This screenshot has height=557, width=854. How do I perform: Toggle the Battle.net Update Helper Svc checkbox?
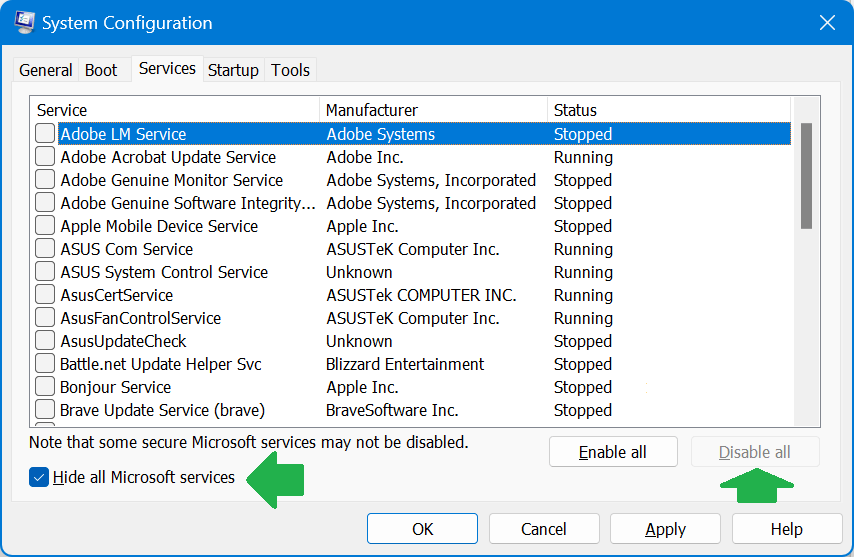coord(45,363)
